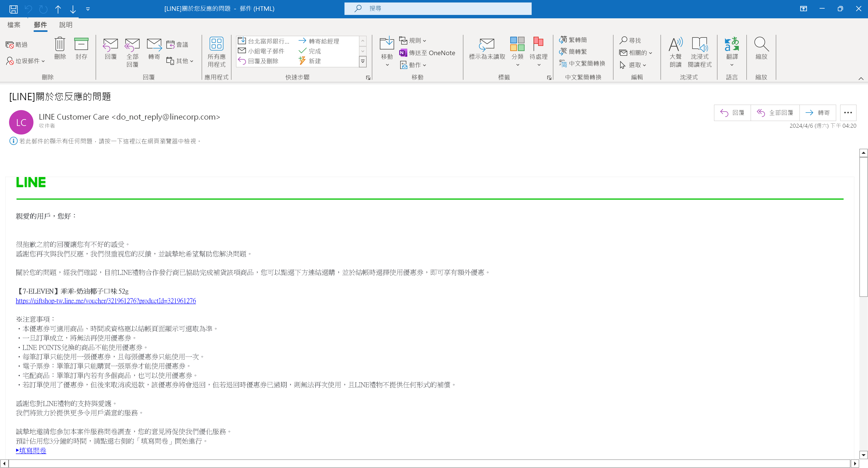Click 尋找 find icon
Viewport: 868px width, 468px height.
point(630,40)
